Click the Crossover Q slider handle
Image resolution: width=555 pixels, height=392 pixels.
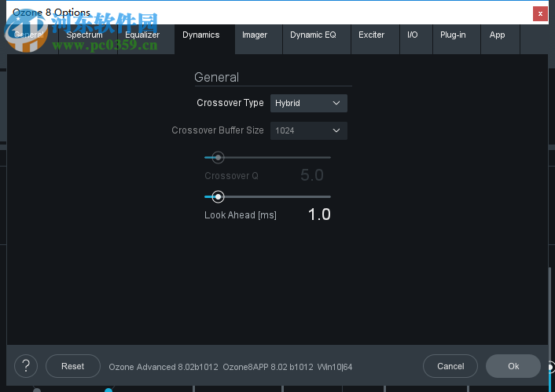coord(218,157)
